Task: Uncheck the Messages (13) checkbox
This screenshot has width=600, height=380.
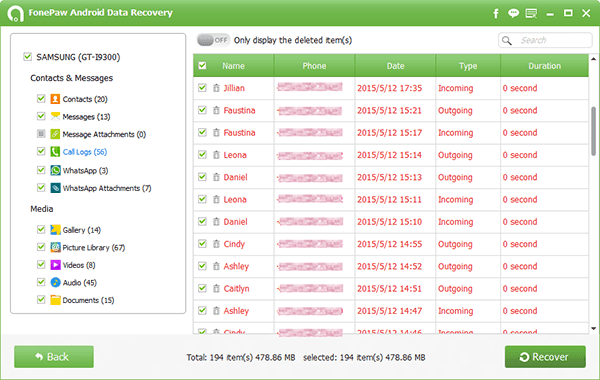Action: click(41, 116)
